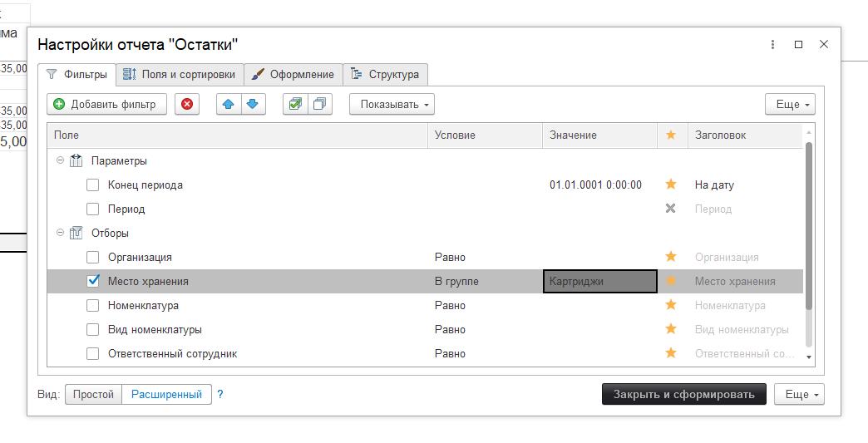Viewport: 868px width, 443px height.
Task: Open the Показывать dropdown
Action: click(x=392, y=104)
